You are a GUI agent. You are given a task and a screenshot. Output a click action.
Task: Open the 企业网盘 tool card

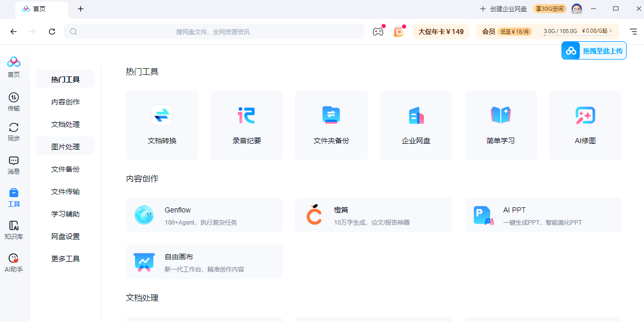(x=416, y=125)
